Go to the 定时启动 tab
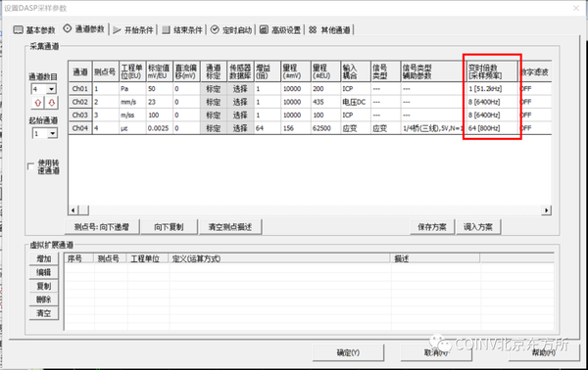The image size is (588, 370). pyautogui.click(x=231, y=30)
